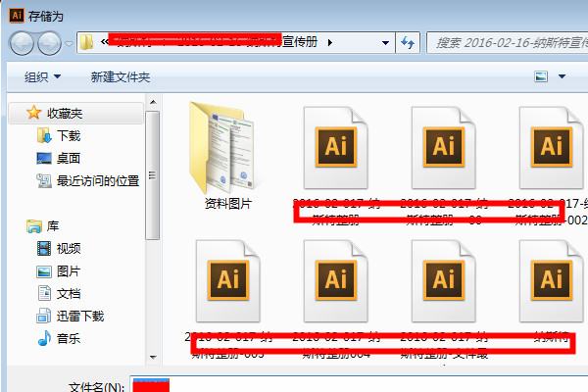Click the navigation pane scroll up arrow
The image size is (588, 392).
coord(153,102)
